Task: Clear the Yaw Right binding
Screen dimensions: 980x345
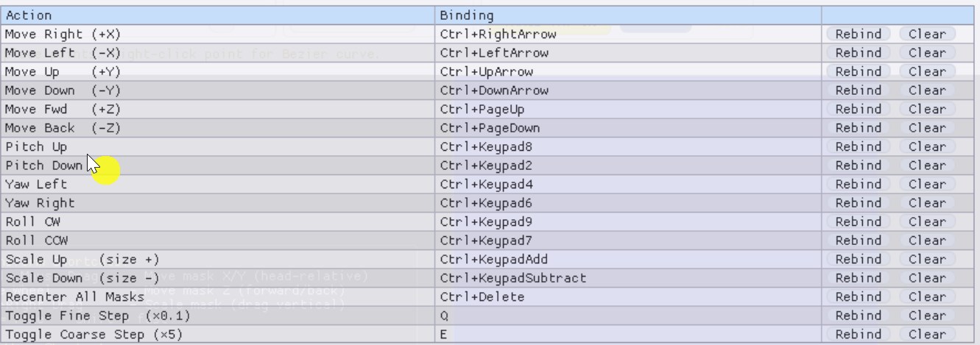Action: (927, 203)
